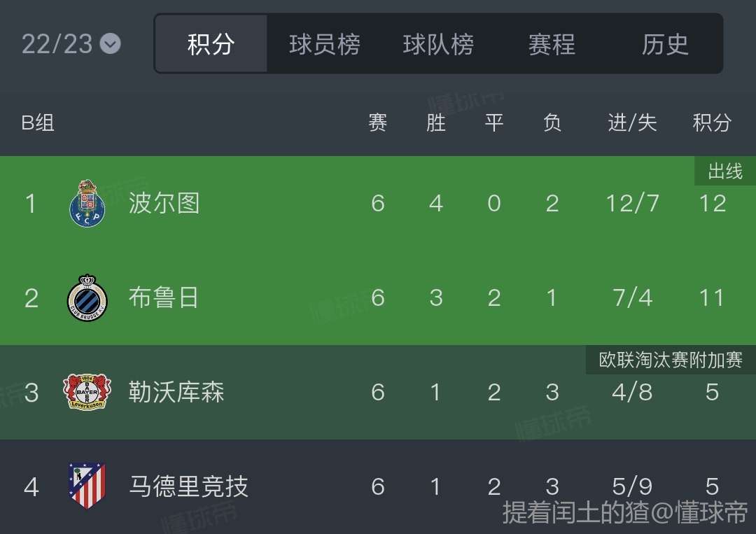
Task: Click the 进/失 column header
Action: tap(632, 123)
